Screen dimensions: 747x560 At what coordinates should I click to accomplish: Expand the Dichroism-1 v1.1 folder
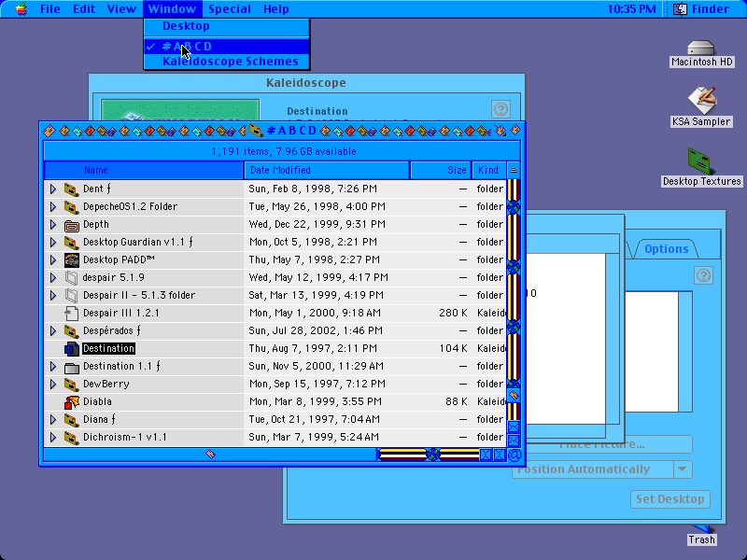pos(53,438)
